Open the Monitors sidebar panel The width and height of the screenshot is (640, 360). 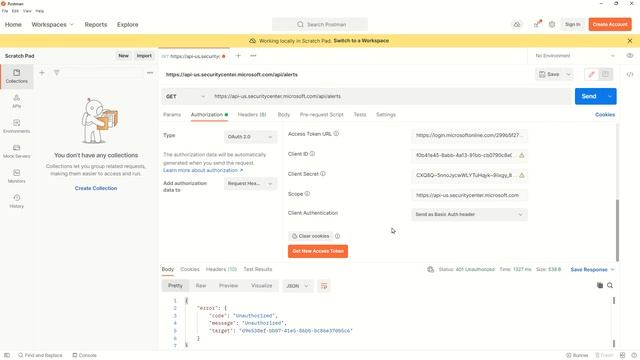pos(16,176)
